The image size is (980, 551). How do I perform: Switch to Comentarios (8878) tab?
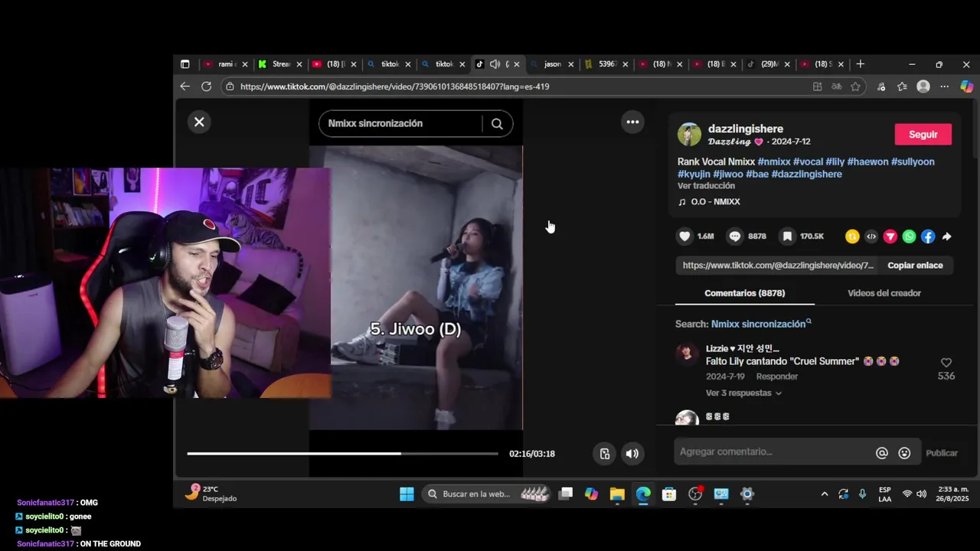pos(744,293)
